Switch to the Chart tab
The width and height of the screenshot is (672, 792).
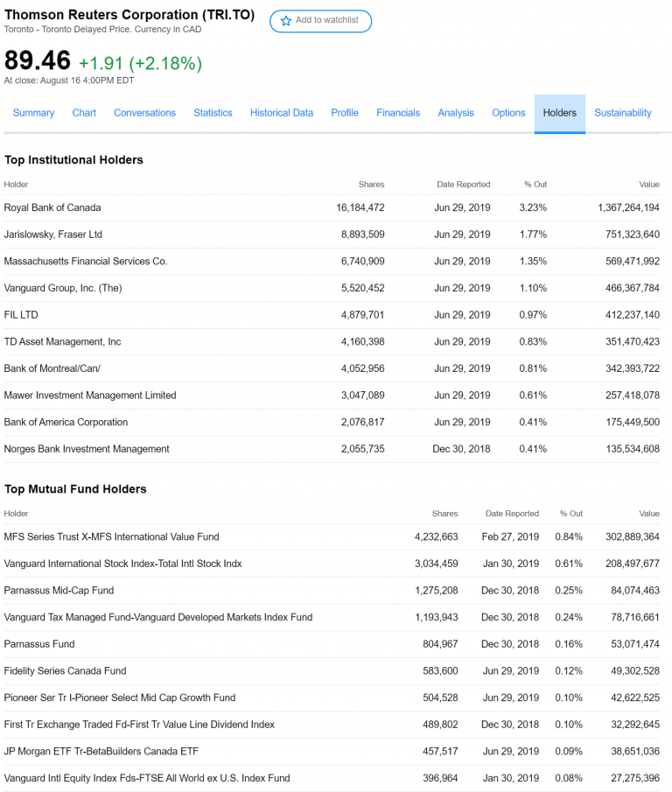coord(84,113)
